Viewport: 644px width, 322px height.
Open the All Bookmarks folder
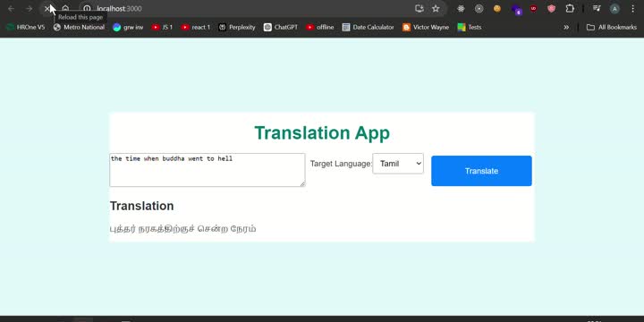(x=612, y=27)
